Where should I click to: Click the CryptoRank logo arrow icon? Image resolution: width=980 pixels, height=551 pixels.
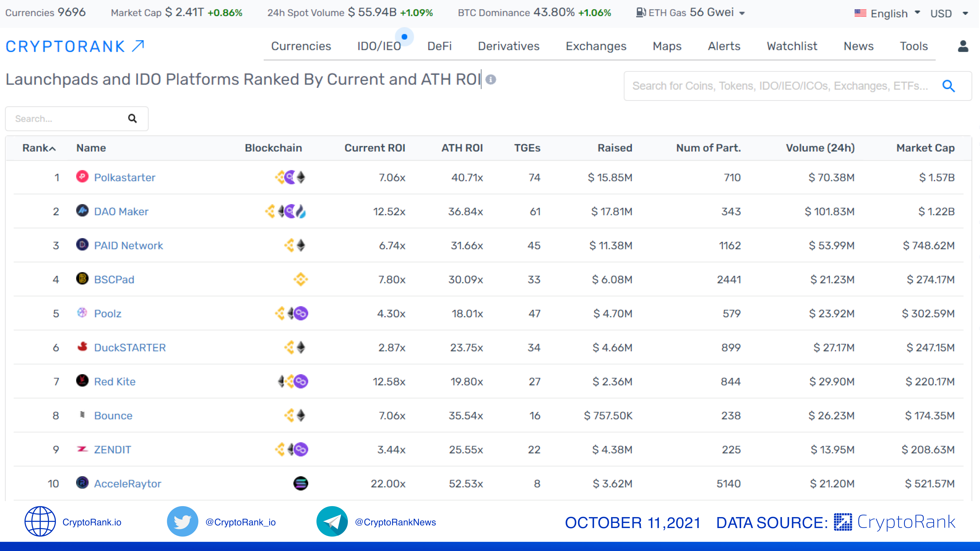click(138, 46)
